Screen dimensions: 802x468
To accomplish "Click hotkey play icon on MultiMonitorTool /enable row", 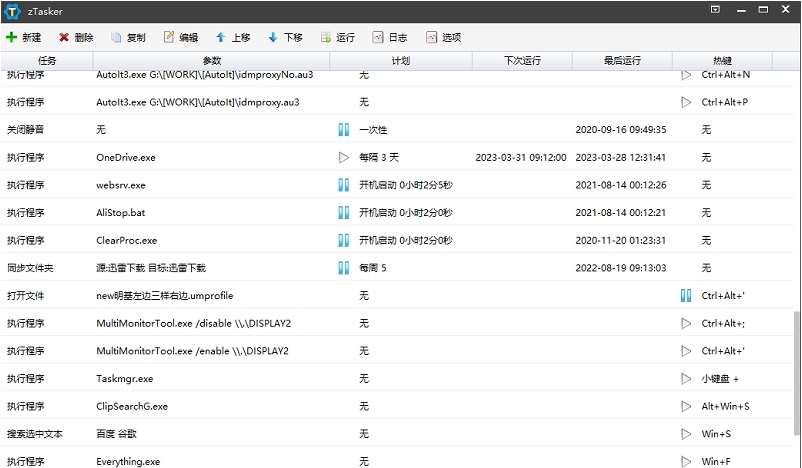I will (686, 351).
